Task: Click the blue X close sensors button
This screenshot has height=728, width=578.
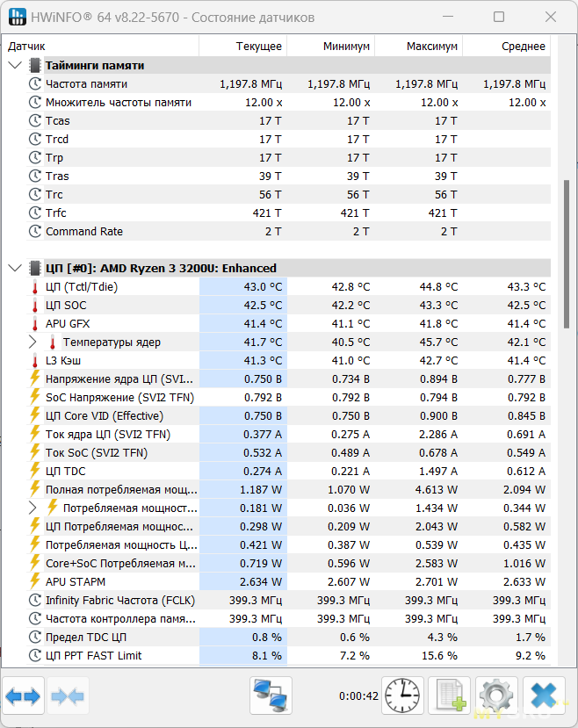Action: pos(544,695)
